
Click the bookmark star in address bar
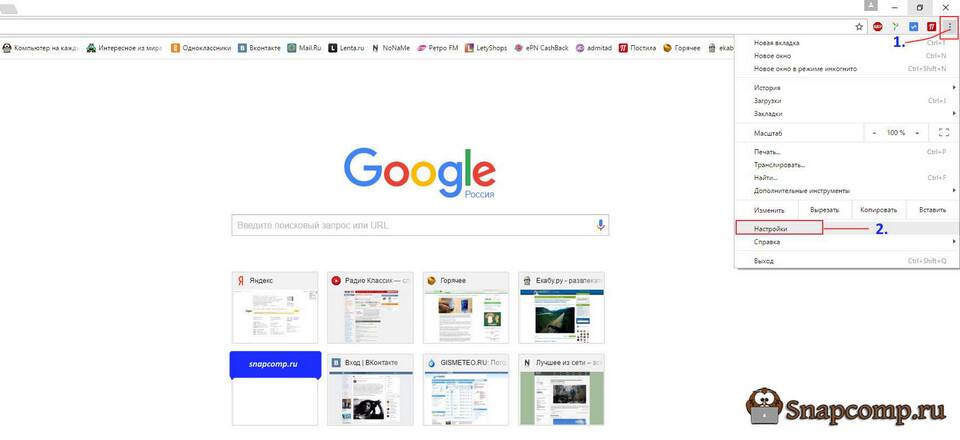pyautogui.click(x=859, y=26)
